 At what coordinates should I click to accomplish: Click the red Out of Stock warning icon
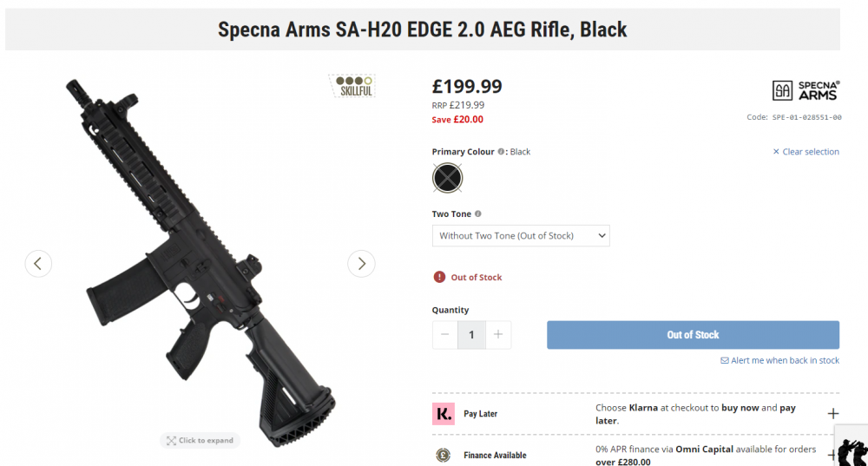[439, 277]
